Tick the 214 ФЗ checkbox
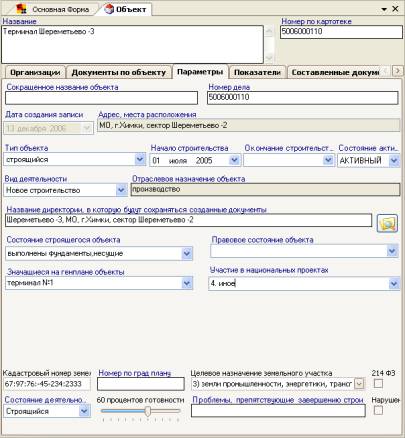405x438 pixels. [x=378, y=384]
